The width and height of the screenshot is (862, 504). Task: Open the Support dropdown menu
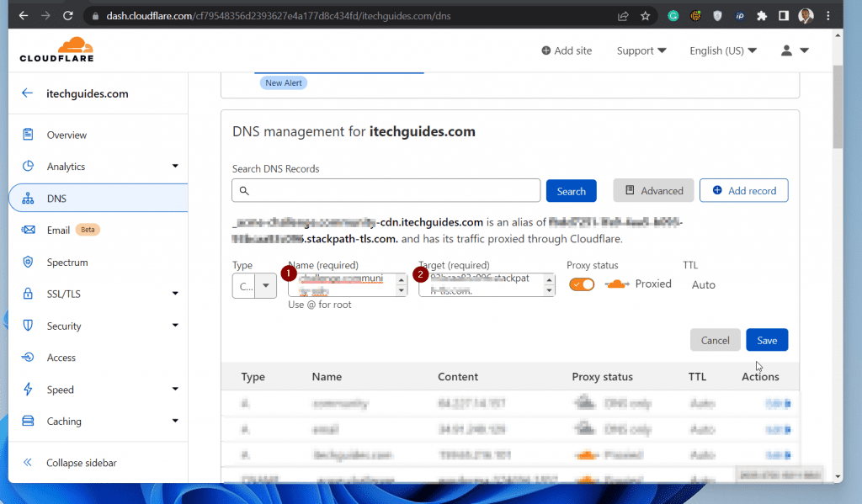[641, 50]
